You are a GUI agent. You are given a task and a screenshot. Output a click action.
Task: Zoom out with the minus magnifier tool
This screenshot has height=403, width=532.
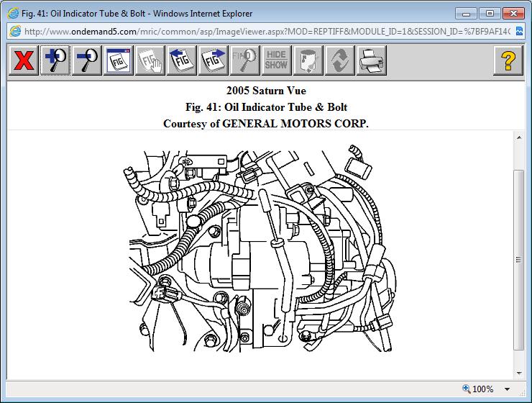click(86, 60)
